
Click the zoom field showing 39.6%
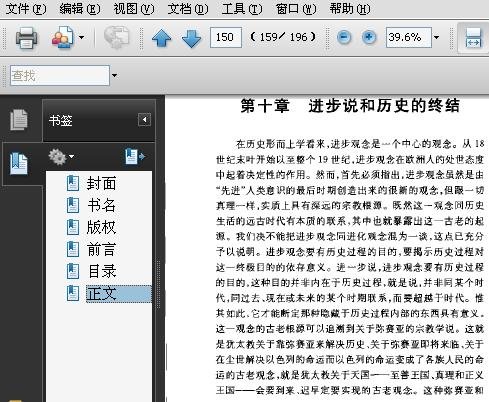(409, 37)
